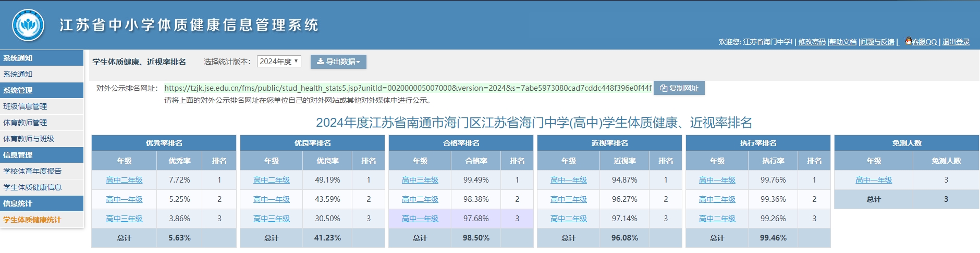Click the total 96.08% cell
This screenshot has height=253, width=980.
tap(624, 238)
